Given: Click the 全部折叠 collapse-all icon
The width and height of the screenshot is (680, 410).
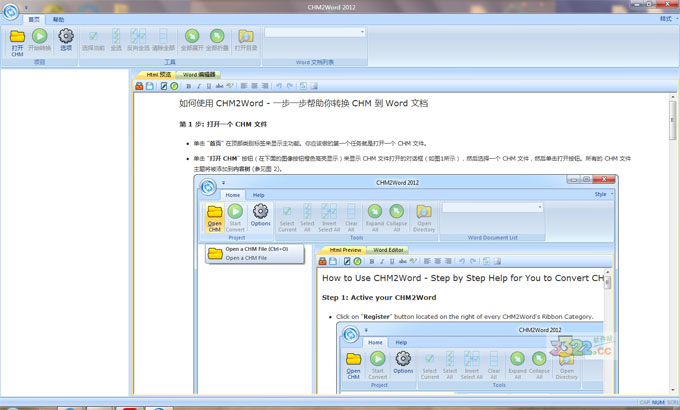Looking at the screenshot, I should tap(217, 38).
